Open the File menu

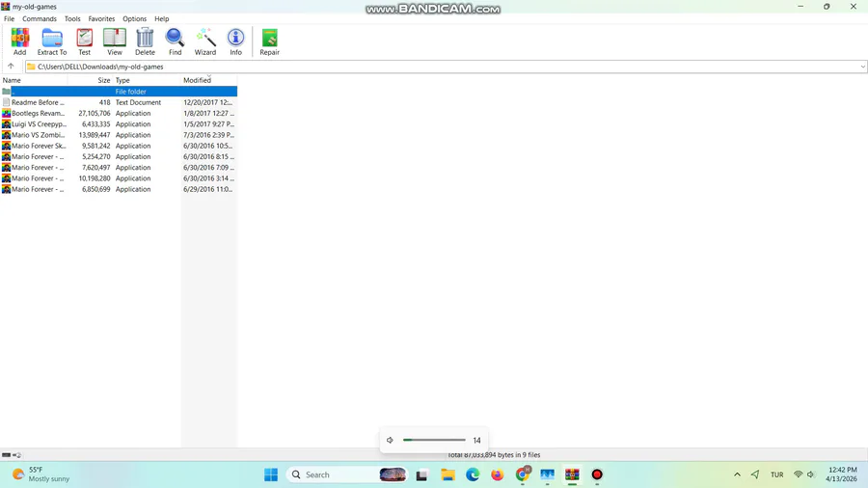coord(10,19)
